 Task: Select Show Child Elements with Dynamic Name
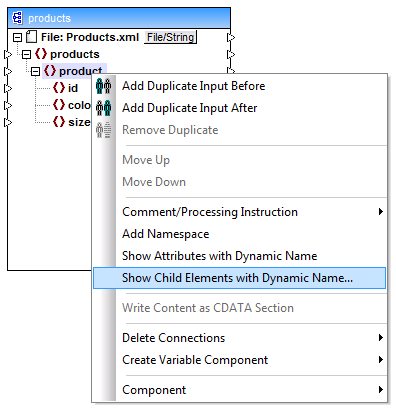240,278
